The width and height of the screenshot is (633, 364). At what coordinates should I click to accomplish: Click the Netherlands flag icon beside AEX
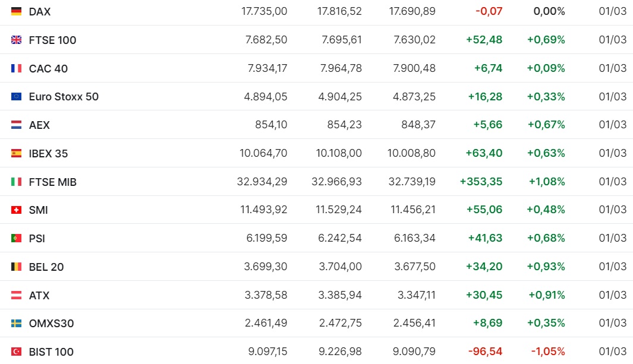[x=17, y=125]
